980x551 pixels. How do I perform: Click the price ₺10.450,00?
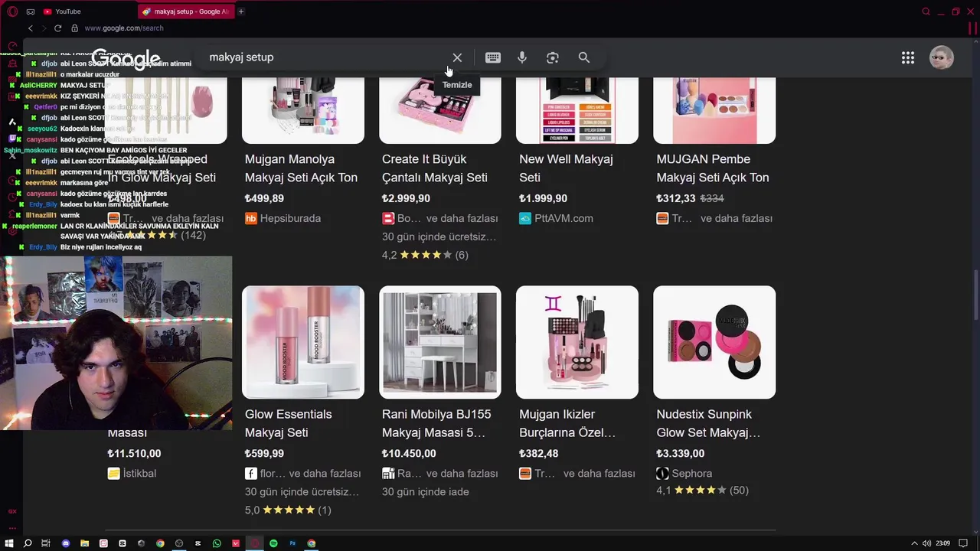pos(409,454)
